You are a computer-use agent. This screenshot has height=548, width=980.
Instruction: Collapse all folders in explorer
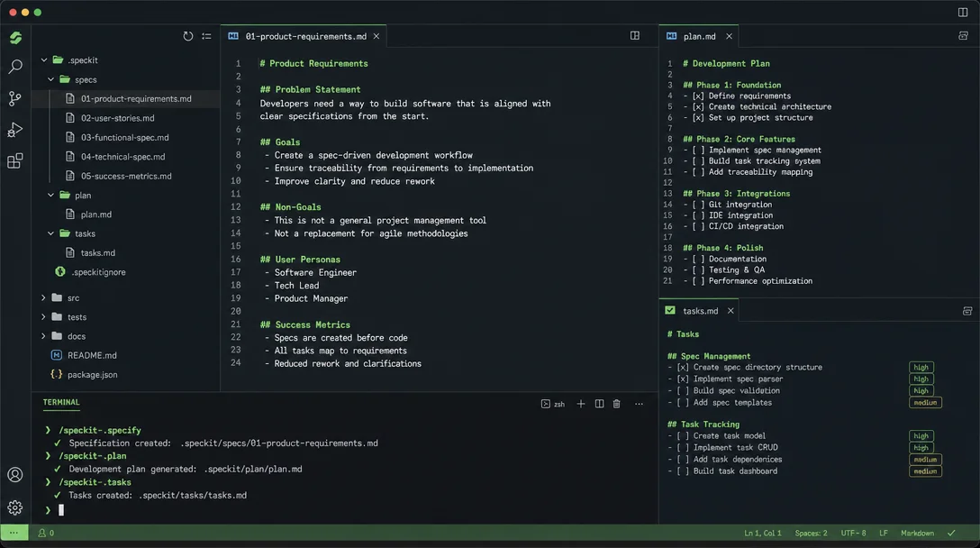pos(206,36)
